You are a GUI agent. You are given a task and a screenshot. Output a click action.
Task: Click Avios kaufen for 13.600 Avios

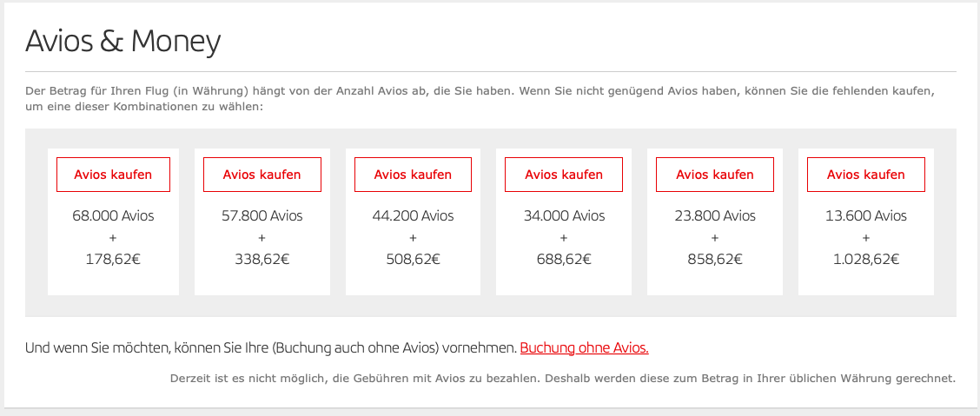tap(865, 175)
